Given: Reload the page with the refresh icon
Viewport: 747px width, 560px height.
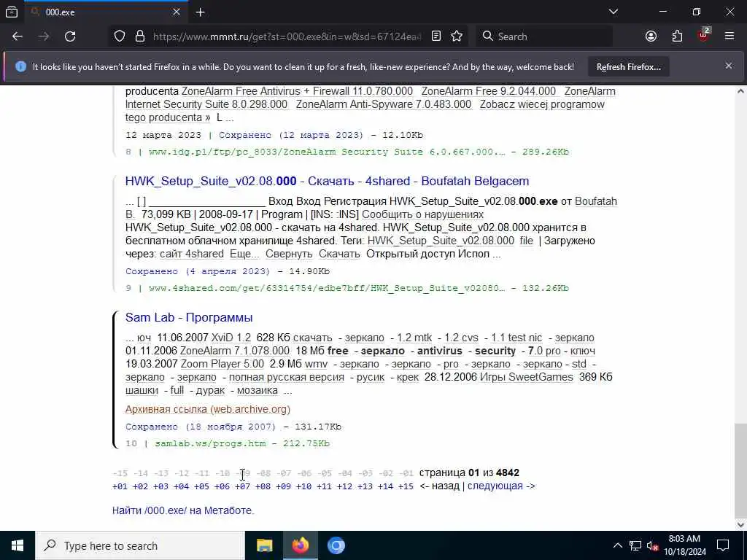Looking at the screenshot, I should 70,36.
